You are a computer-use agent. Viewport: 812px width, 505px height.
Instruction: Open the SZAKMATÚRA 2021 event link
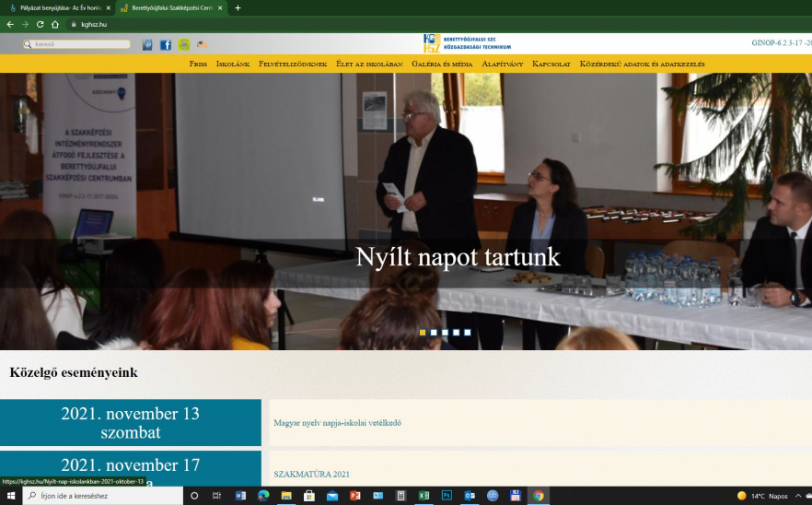click(x=312, y=474)
